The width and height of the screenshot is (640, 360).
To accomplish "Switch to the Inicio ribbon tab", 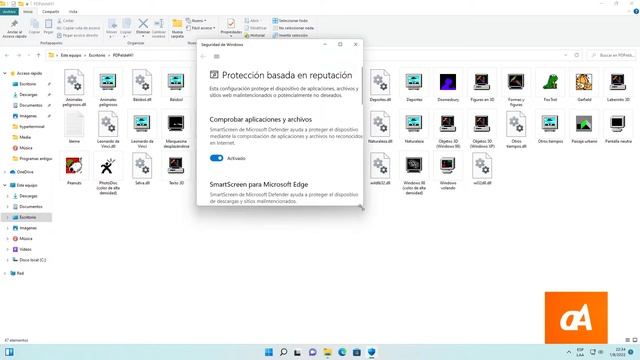I will (x=28, y=12).
